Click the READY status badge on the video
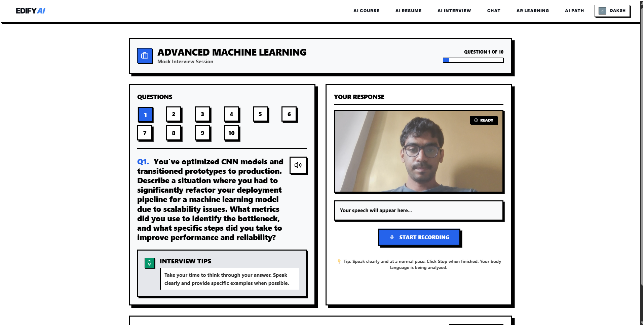This screenshot has width=644, height=326. (x=484, y=120)
